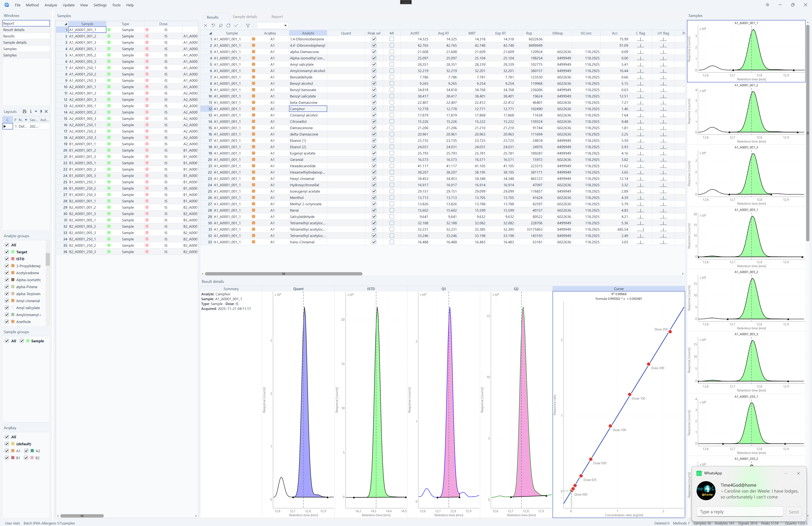812x526 pixels.
Task: Click the select-all corner triangle of Results table
Action: pos(210,33)
